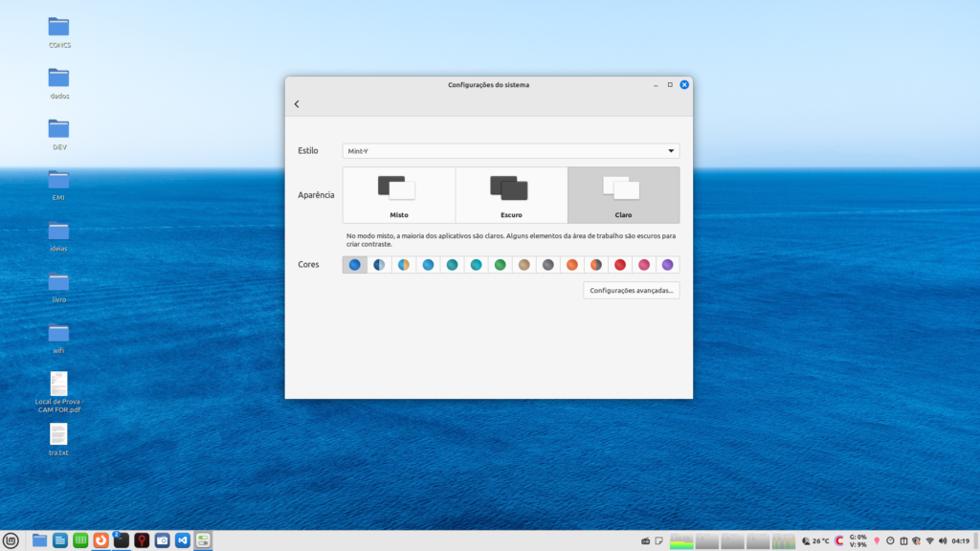Expand the Estilo dropdown showing Mint-Y

click(x=511, y=151)
